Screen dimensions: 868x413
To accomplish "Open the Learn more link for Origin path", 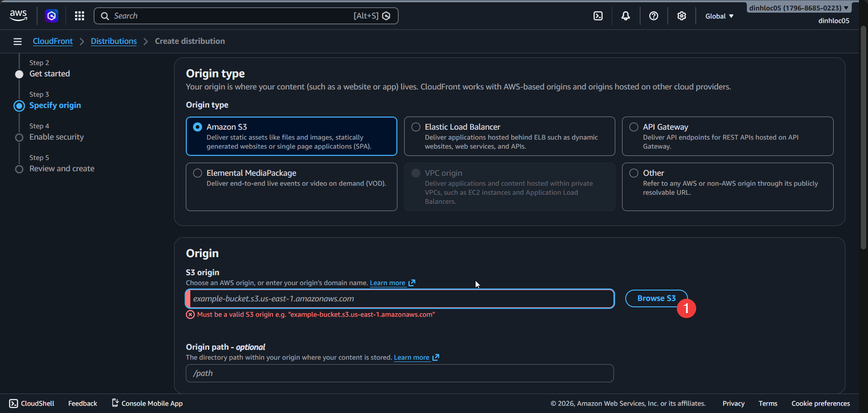I will coord(412,357).
